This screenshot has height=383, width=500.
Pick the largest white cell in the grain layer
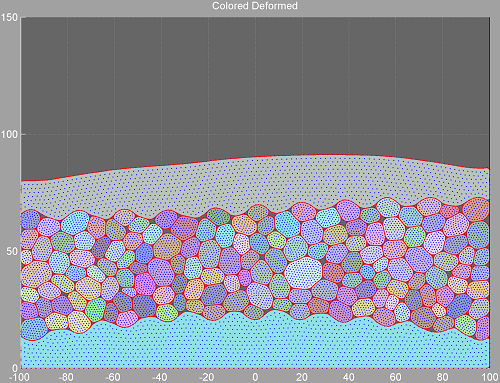point(303,273)
